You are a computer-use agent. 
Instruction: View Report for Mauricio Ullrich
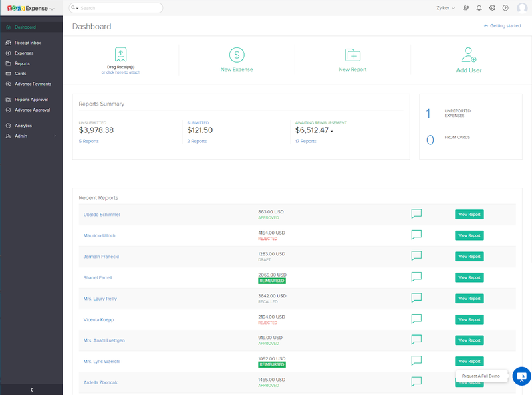pyautogui.click(x=469, y=235)
